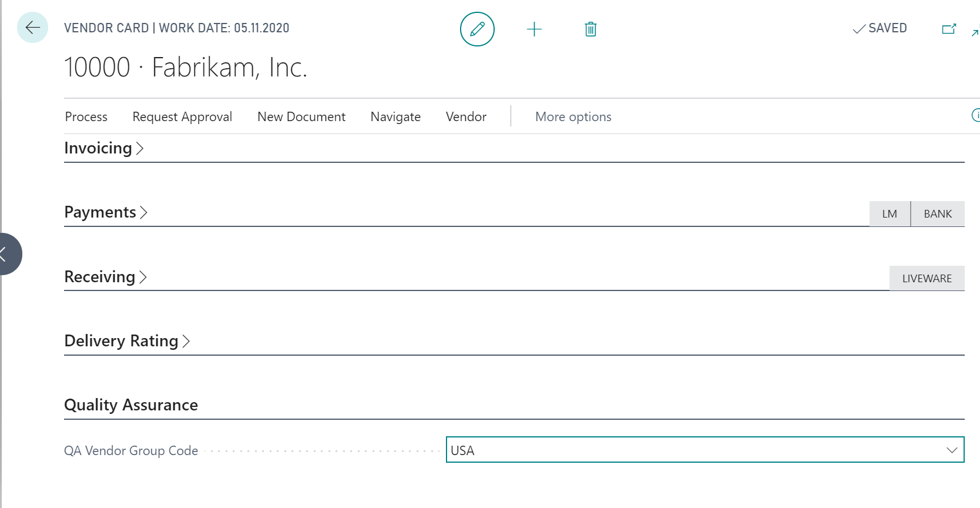Click the BANK summary value in Payments

938,213
